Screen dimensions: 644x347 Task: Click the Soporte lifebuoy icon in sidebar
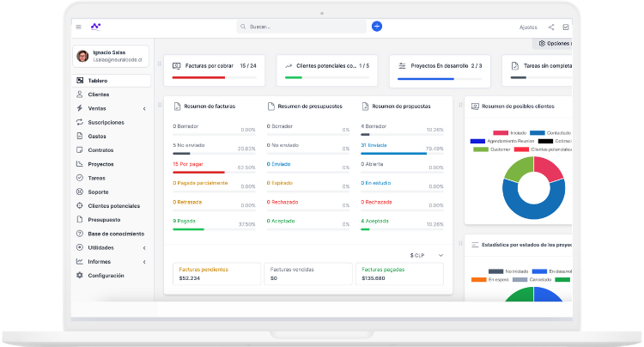pyautogui.click(x=80, y=192)
